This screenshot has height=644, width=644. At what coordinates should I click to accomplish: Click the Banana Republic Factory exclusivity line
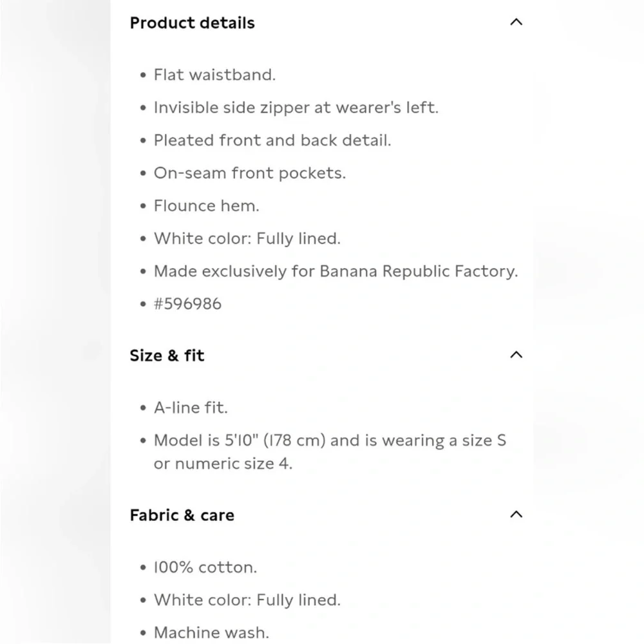click(x=335, y=272)
